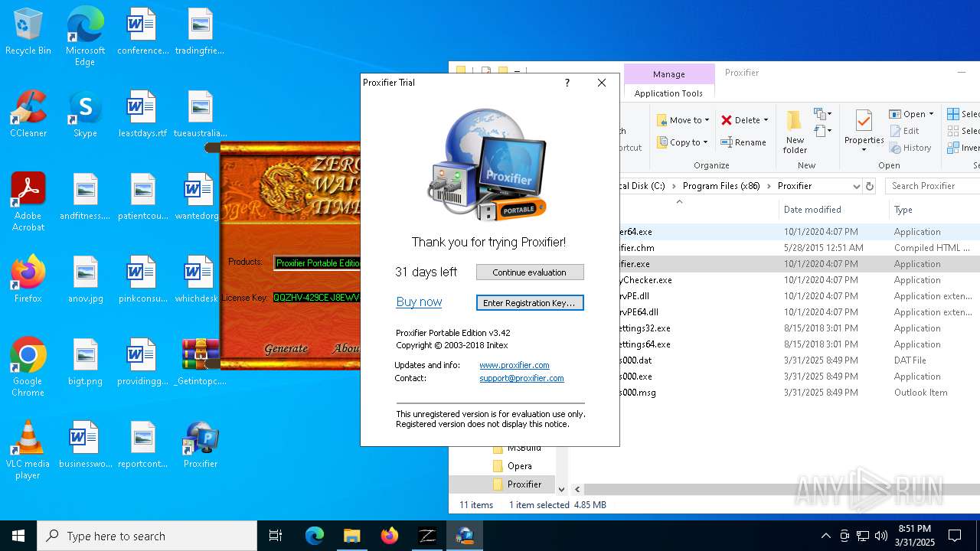The image size is (980, 551).
Task: Open Task View from the taskbar
Action: (276, 536)
